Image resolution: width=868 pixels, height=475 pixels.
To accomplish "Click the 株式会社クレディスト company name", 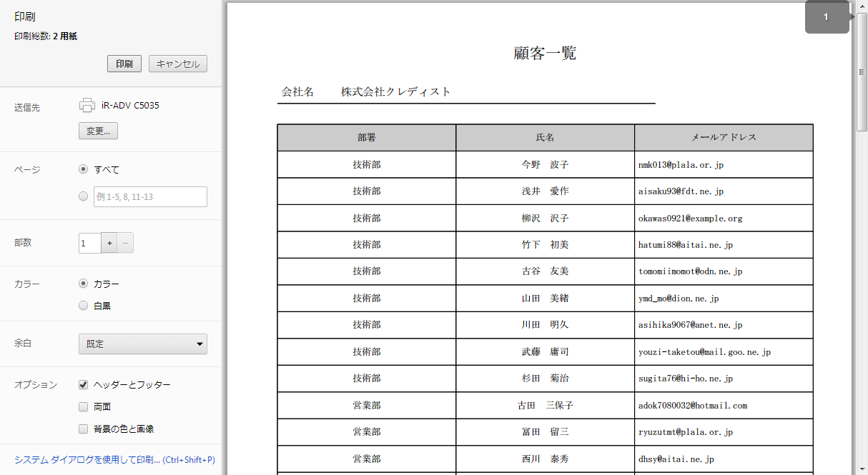I will click(x=396, y=91).
